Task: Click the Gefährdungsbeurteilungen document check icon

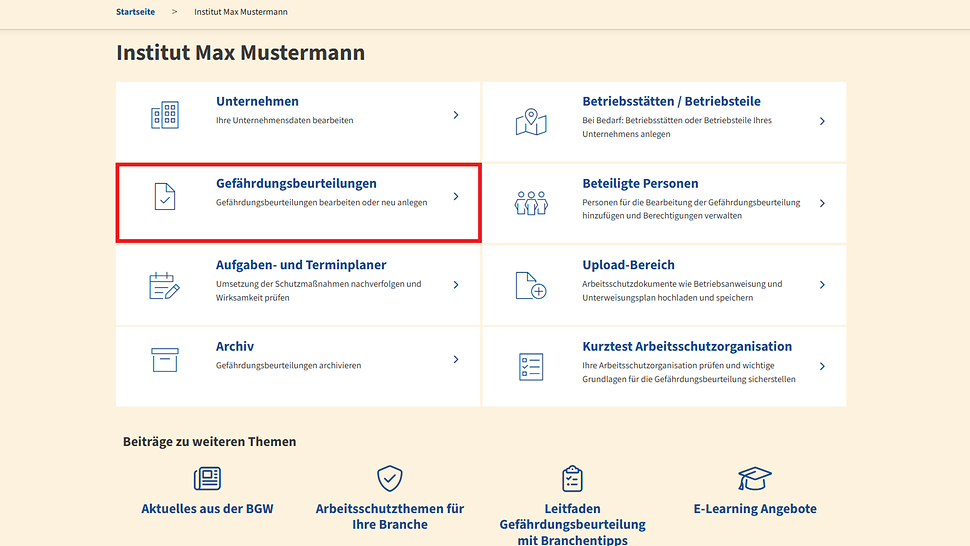Action: coord(165,197)
